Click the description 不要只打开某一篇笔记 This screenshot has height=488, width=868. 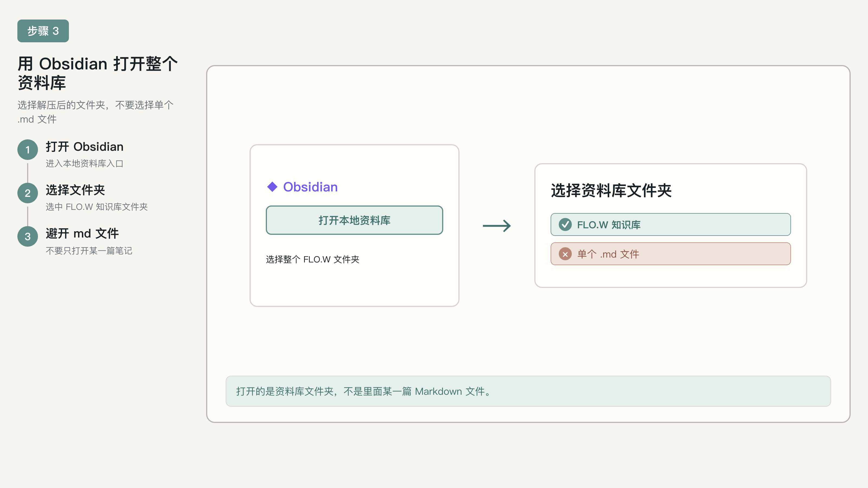[89, 251]
